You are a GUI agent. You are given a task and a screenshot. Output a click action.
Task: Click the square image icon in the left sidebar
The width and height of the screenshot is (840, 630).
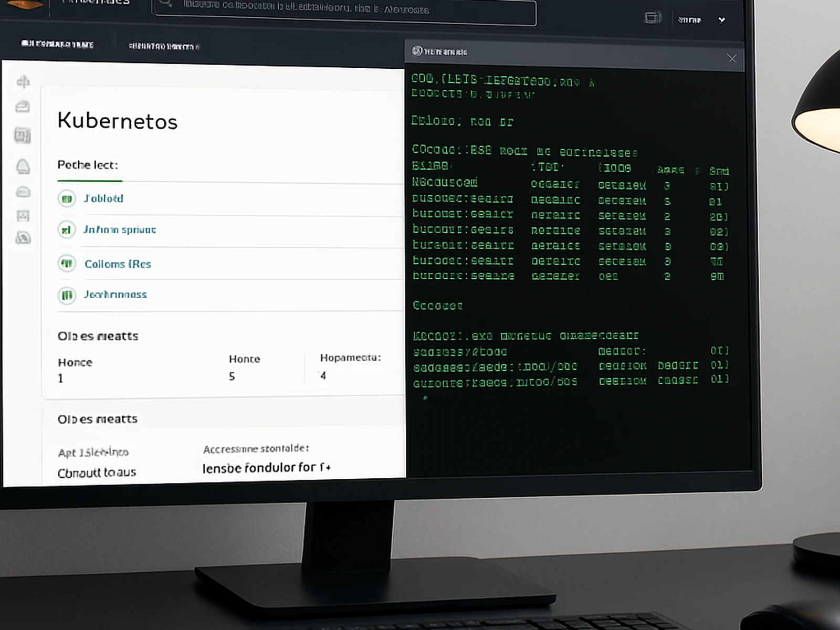[23, 216]
